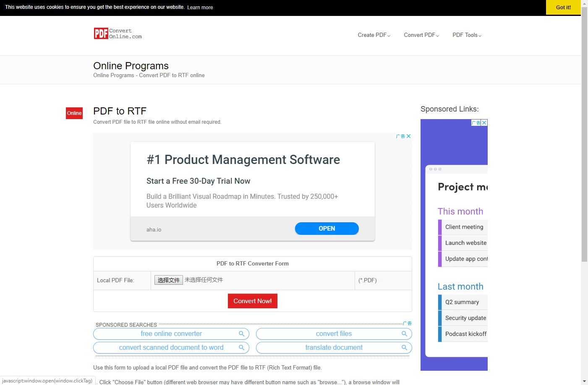Screen dimensions: 588x385
Task: Click the choose file button
Action: pos(169,280)
